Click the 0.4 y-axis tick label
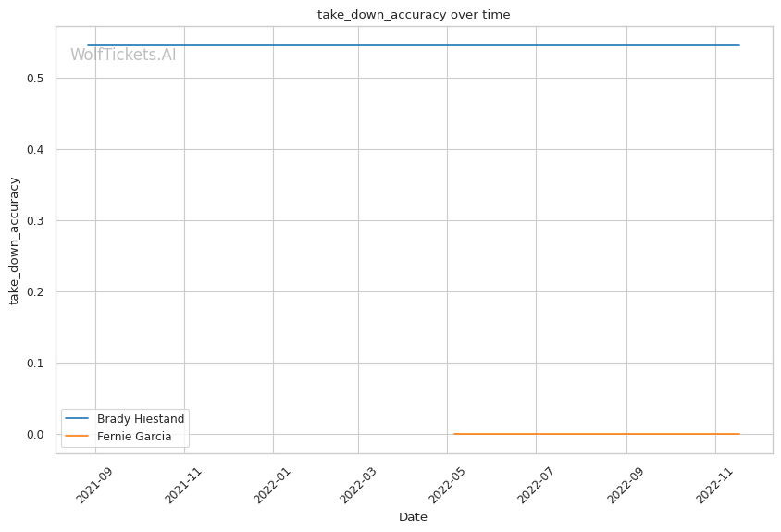This screenshot has width=781, height=532. [x=38, y=150]
